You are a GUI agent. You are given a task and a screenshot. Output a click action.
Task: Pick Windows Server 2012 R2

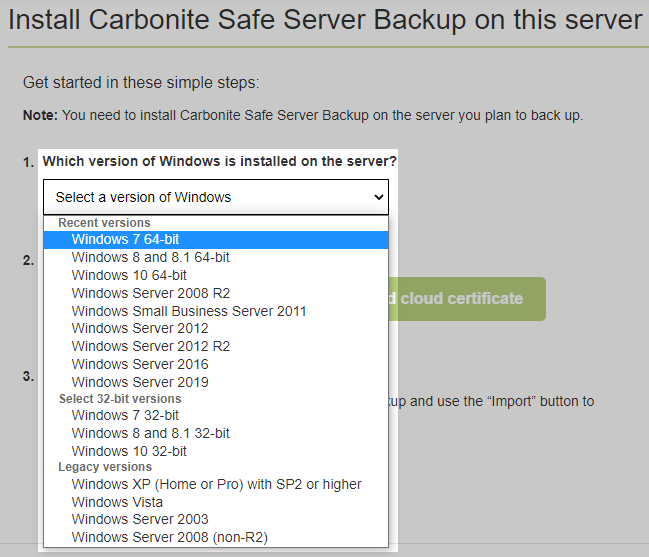point(151,346)
